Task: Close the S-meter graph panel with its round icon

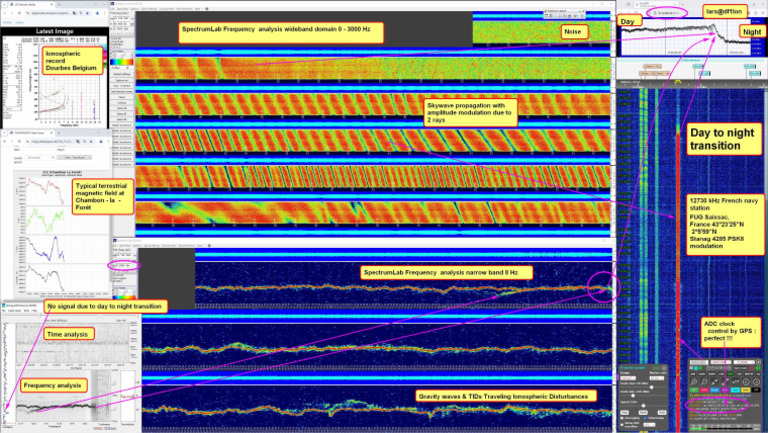Action: click(664, 368)
